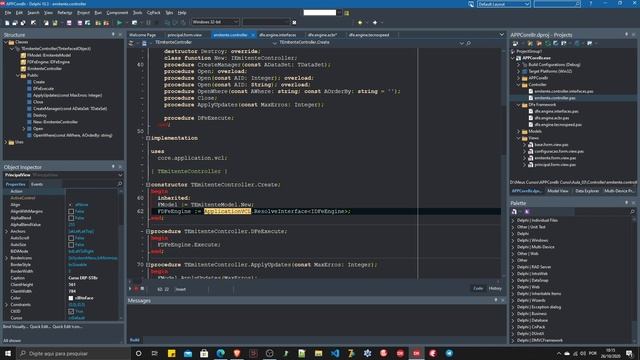
Task: Click the pin icon of Object Inspector panel
Action: point(113,167)
